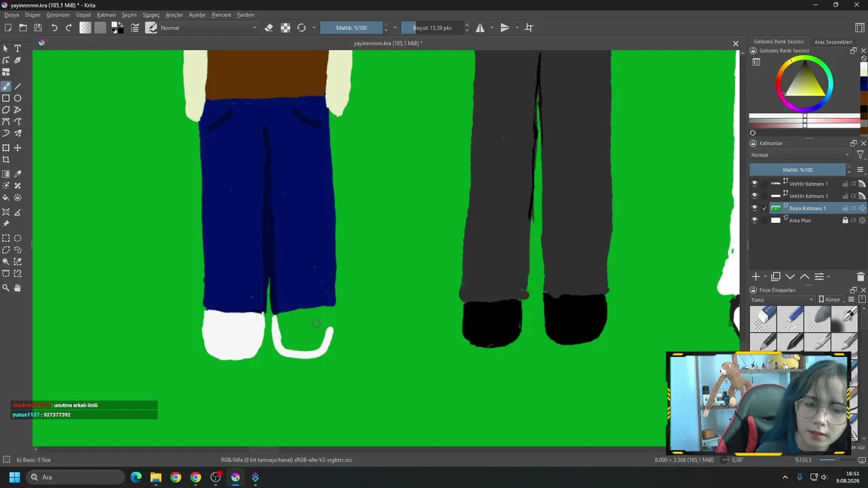The width and height of the screenshot is (868, 488).
Task: Open the Katman menu
Action: pos(106,15)
